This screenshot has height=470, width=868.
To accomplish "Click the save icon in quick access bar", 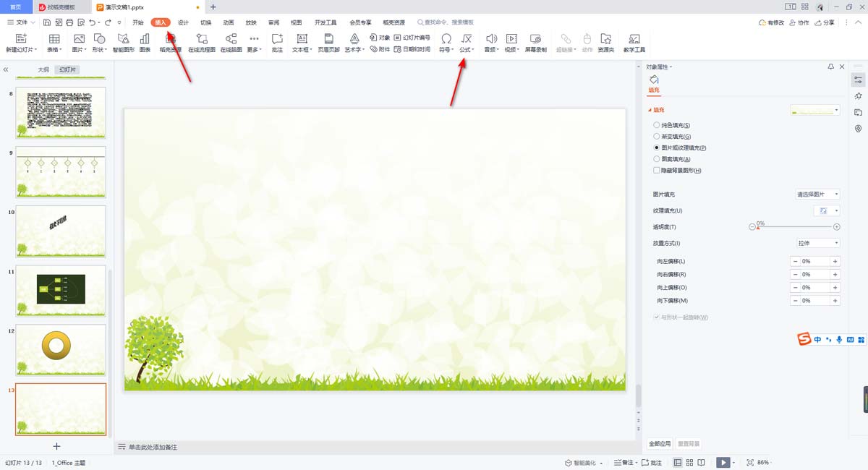I will coord(47,22).
